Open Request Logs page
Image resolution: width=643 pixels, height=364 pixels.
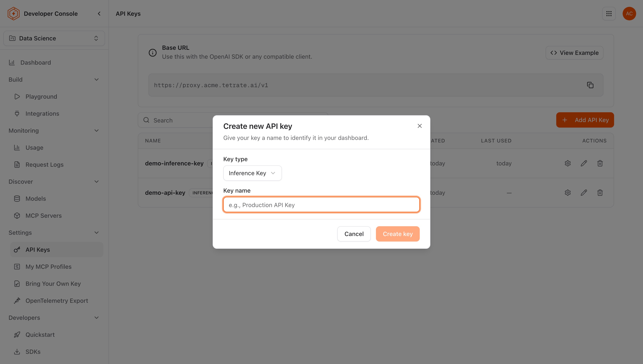pyautogui.click(x=57, y=165)
